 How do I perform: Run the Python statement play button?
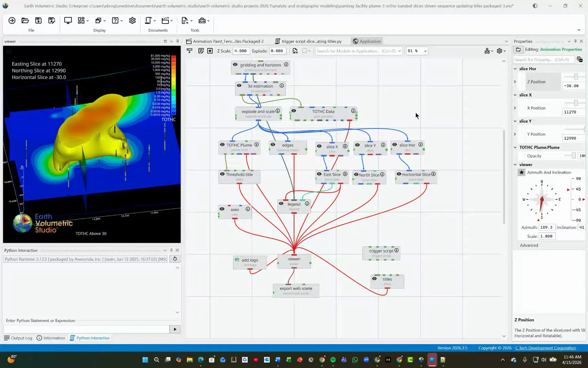click(x=175, y=329)
